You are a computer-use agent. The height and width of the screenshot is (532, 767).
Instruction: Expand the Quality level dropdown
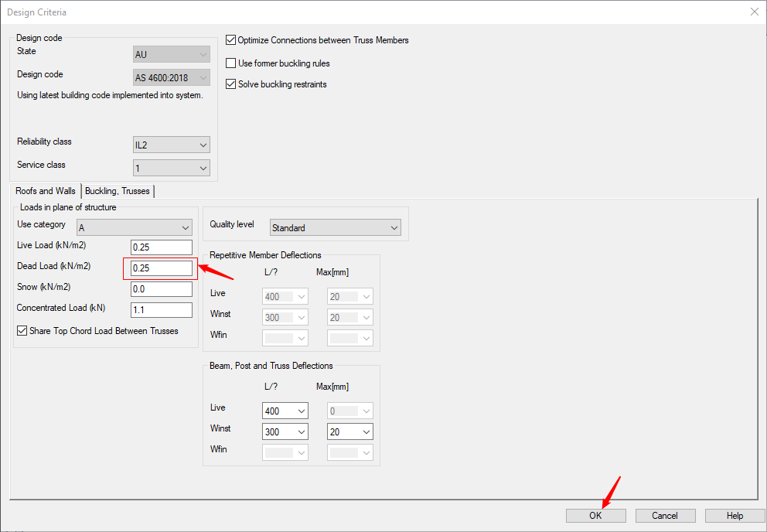click(x=335, y=228)
